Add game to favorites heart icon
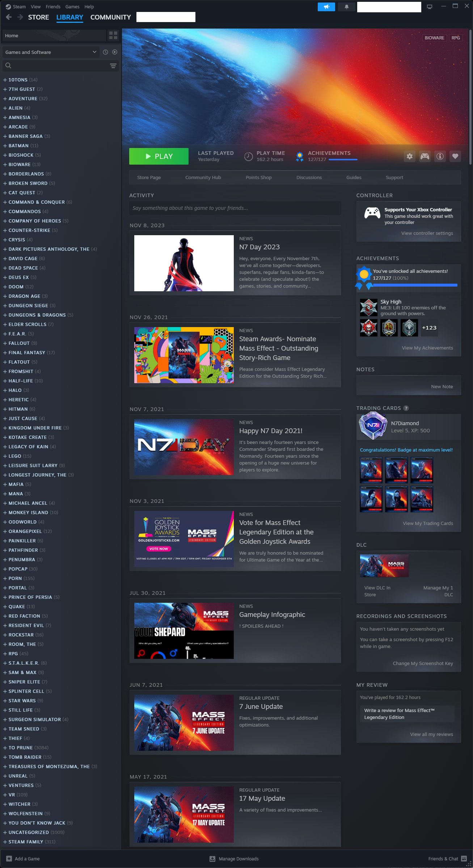The width and height of the screenshot is (473, 868). pyautogui.click(x=455, y=156)
